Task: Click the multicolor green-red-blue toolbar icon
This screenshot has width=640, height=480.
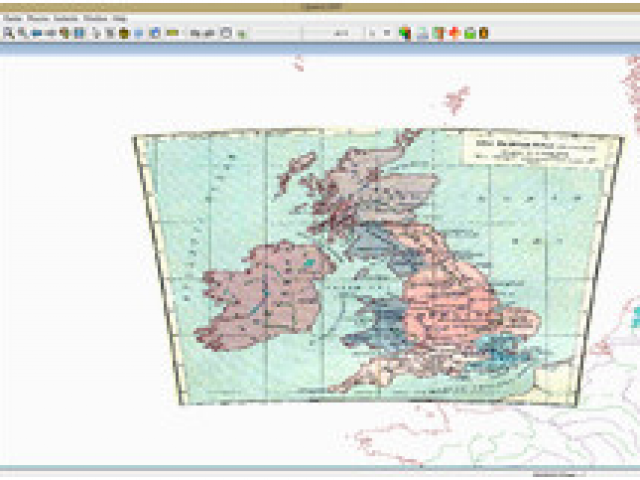Action: [405, 33]
